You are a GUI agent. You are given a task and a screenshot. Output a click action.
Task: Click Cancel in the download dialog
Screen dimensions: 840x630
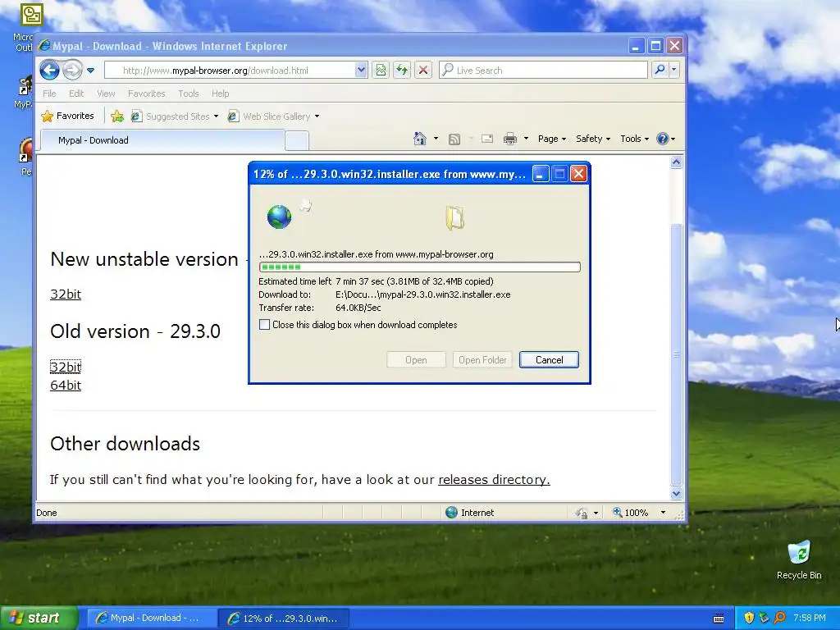coord(549,360)
